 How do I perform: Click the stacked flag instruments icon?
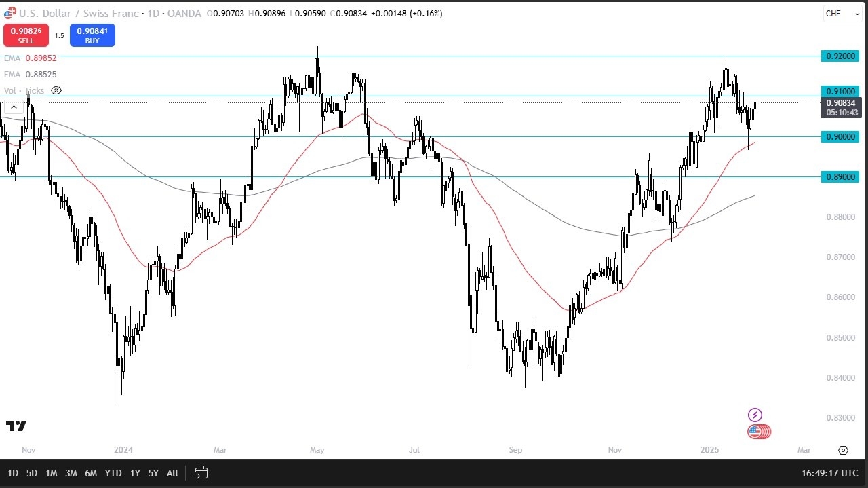coord(759,431)
